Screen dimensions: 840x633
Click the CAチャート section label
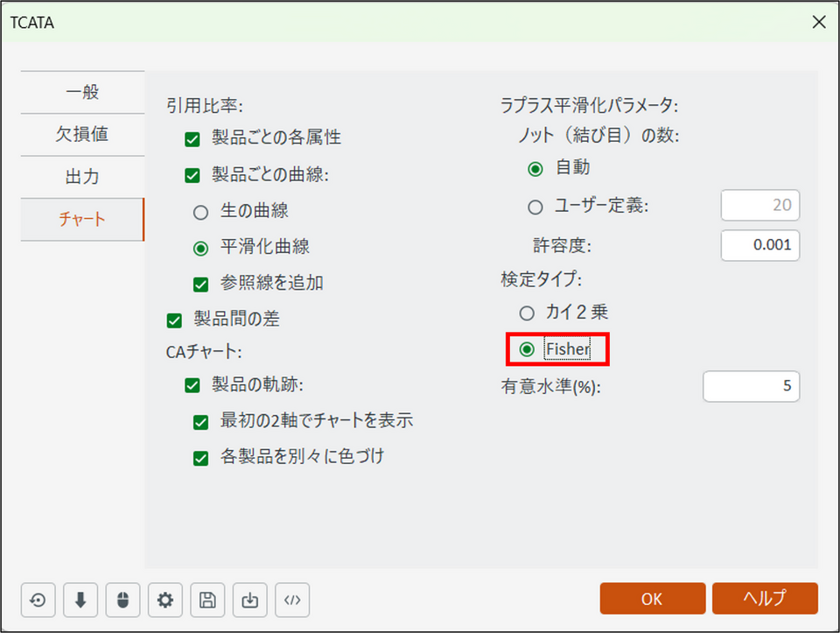click(x=204, y=352)
